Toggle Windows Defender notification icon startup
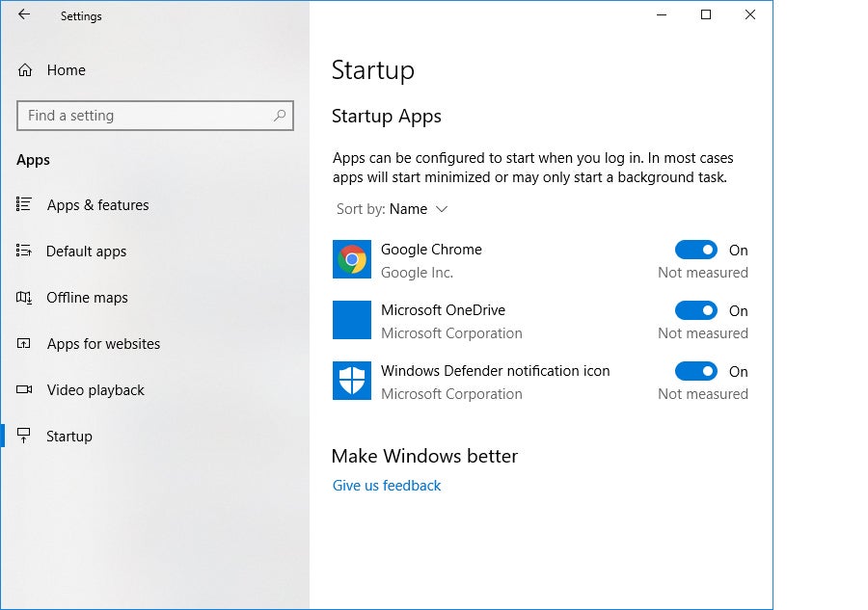 pyautogui.click(x=695, y=371)
